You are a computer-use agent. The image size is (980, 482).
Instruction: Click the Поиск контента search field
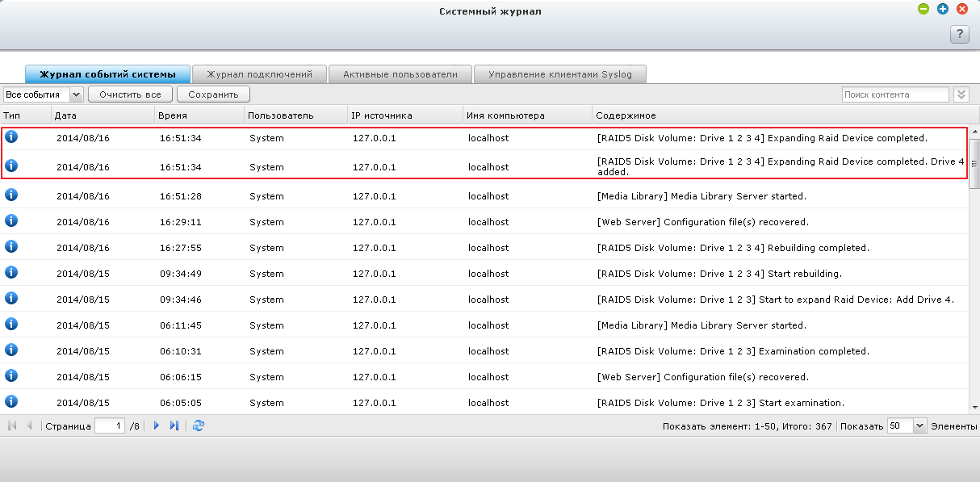coord(895,94)
